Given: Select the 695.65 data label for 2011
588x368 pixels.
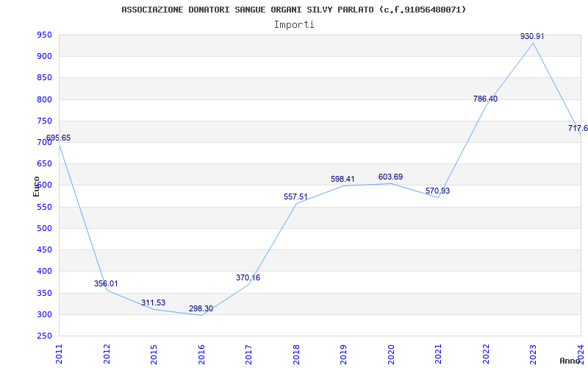Looking at the screenshot, I should coord(58,138).
